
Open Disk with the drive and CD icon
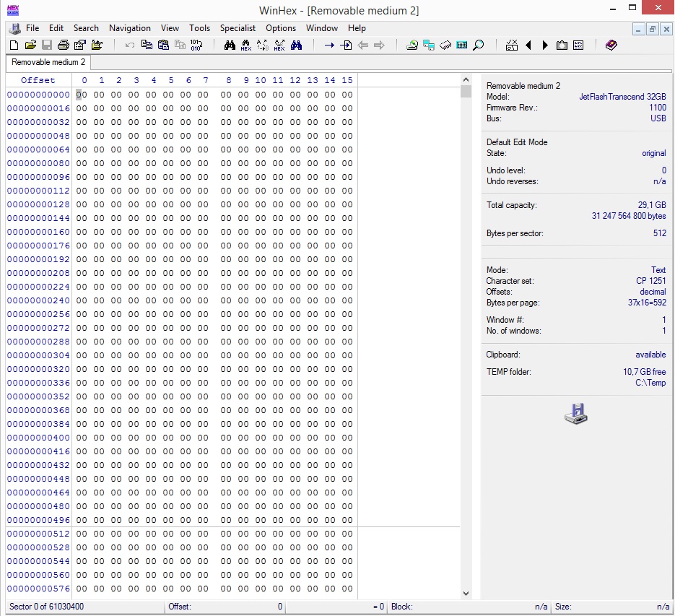tap(412, 45)
